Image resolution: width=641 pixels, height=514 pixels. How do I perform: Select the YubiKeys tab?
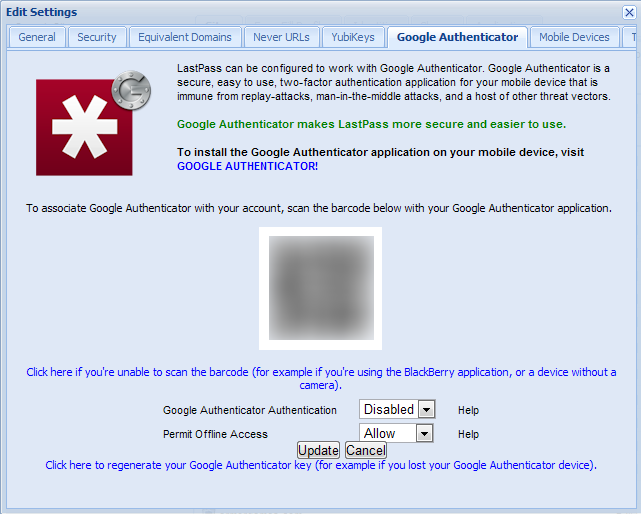[353, 37]
